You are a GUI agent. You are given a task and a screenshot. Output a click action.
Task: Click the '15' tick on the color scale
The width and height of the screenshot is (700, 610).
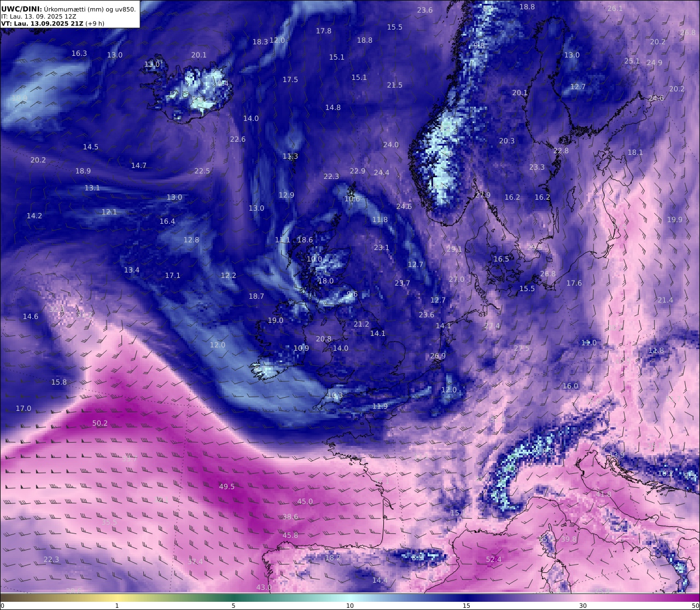(466, 606)
